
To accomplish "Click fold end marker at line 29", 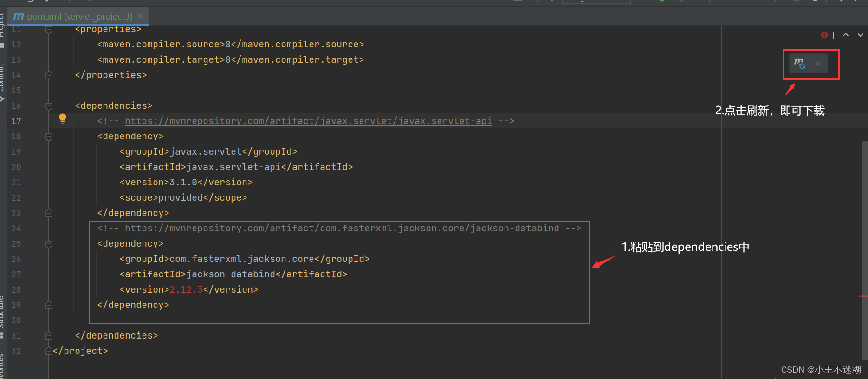I will coord(49,305).
